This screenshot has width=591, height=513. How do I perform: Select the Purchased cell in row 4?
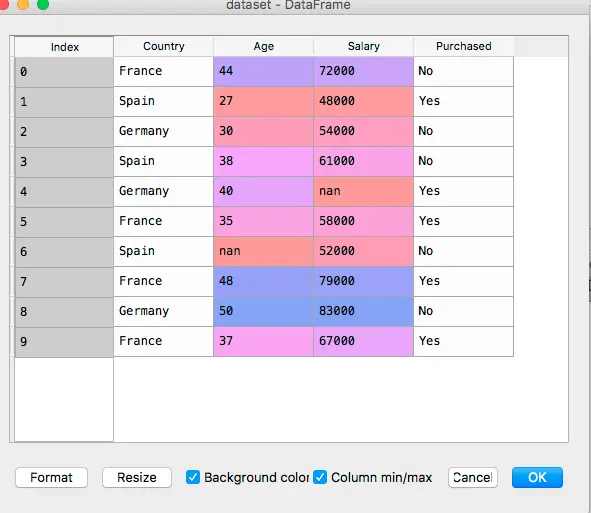coord(464,191)
